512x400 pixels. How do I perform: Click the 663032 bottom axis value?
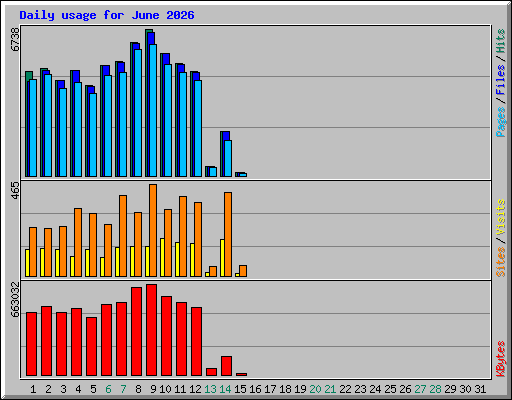[15, 300]
